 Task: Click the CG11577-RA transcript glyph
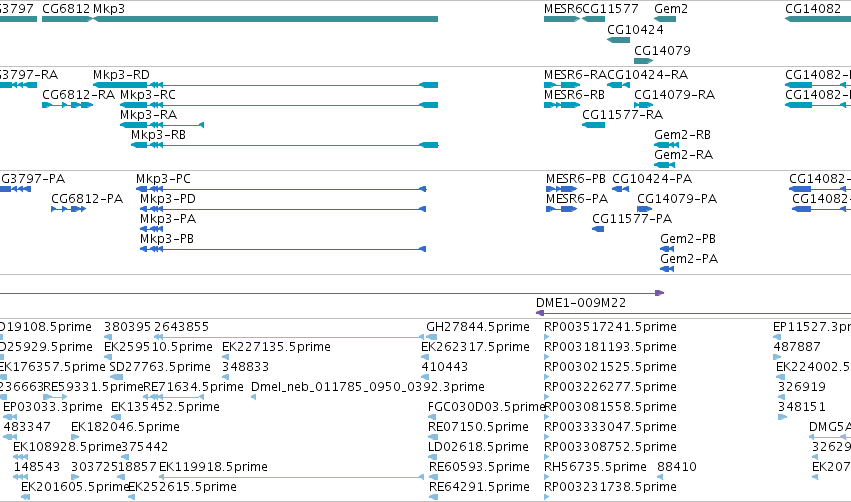(x=593, y=125)
